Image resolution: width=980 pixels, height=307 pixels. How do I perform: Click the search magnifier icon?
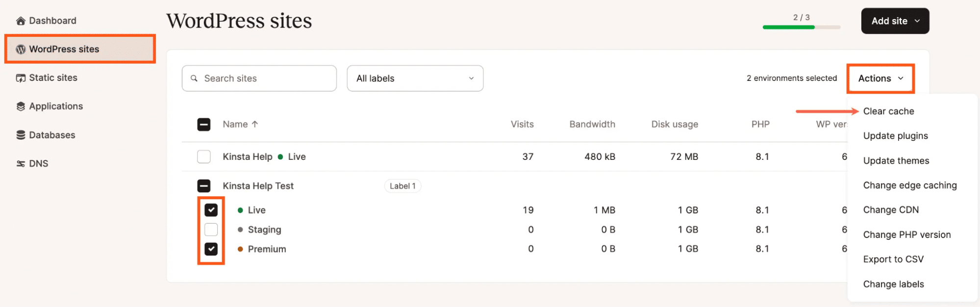point(194,78)
